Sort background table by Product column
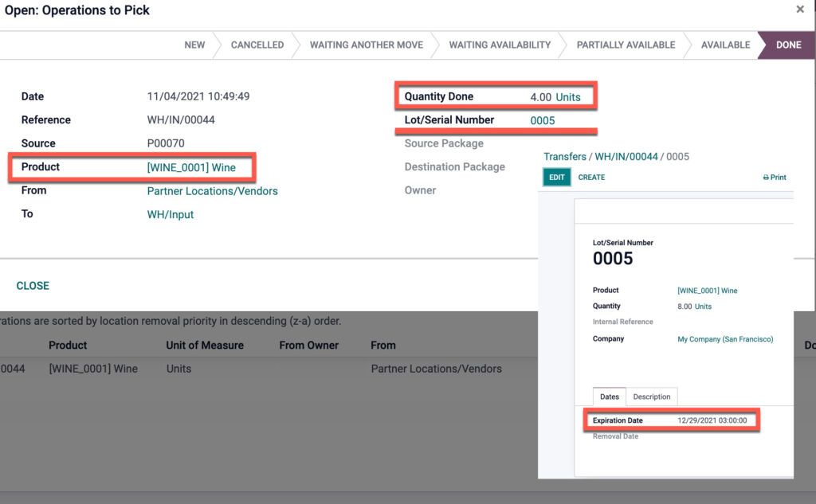The height and width of the screenshot is (504, 816). [68, 346]
